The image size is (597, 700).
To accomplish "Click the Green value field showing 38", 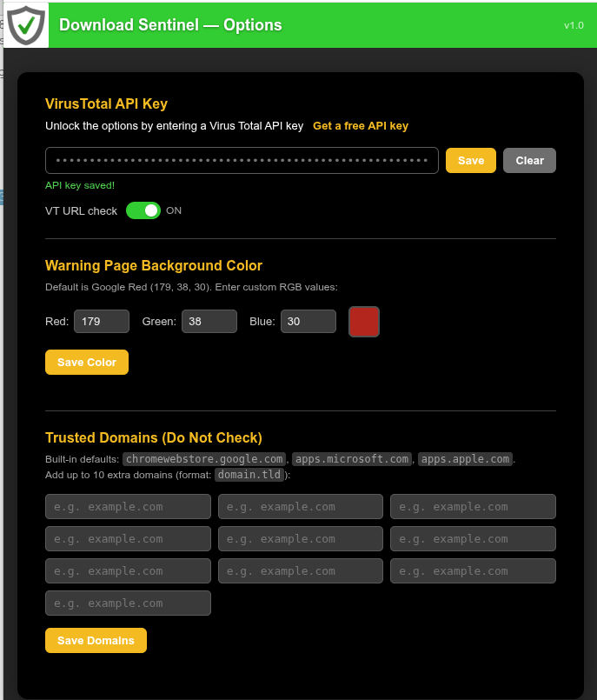I will (x=209, y=322).
